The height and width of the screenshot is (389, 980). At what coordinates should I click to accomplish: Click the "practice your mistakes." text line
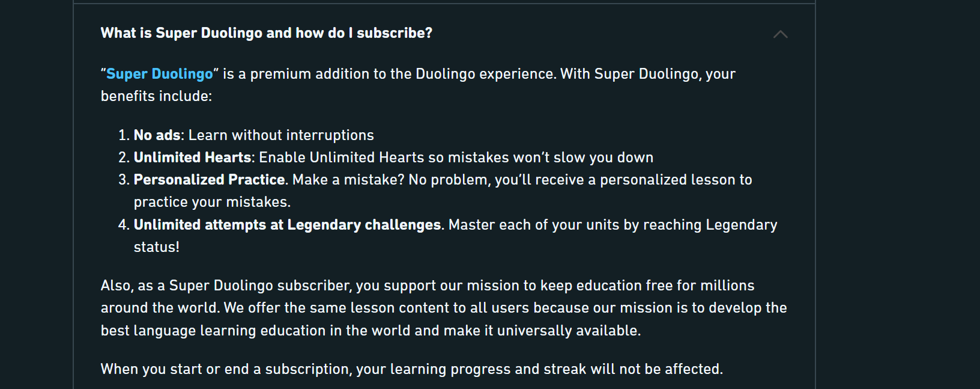(x=212, y=202)
